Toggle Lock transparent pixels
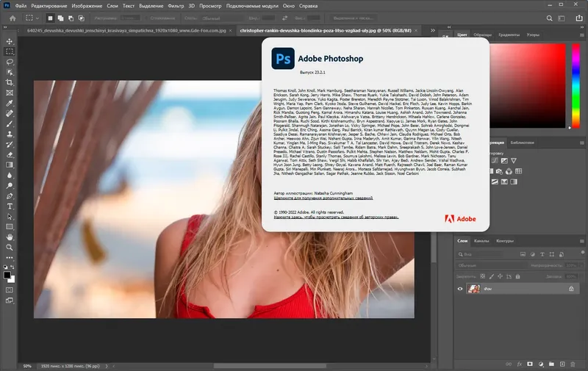Viewport: 588px width, 371px height. pyautogui.click(x=483, y=276)
